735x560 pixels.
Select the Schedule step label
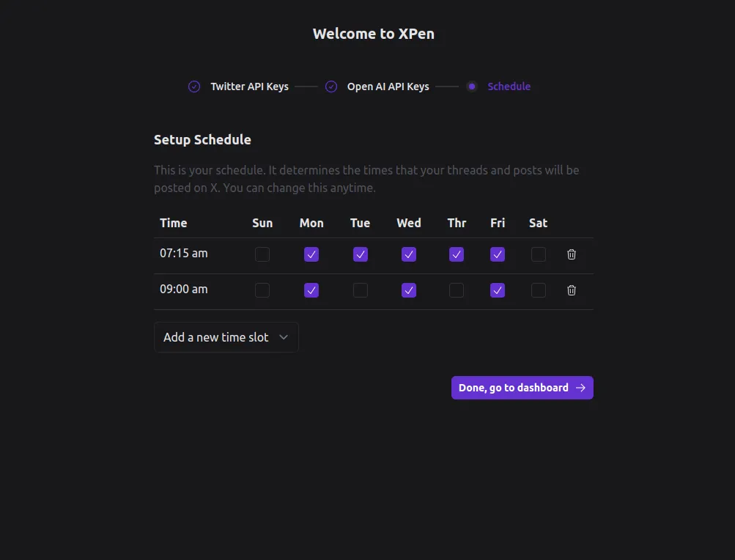509,86
